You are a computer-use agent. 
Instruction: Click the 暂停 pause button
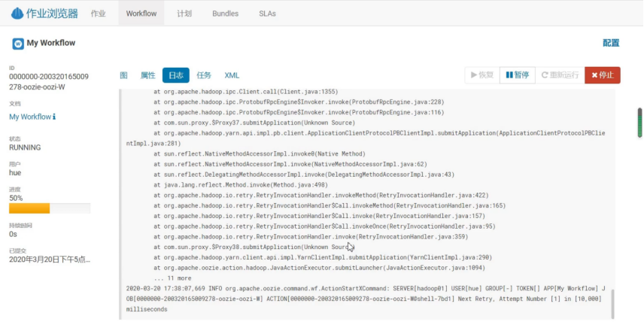518,75
